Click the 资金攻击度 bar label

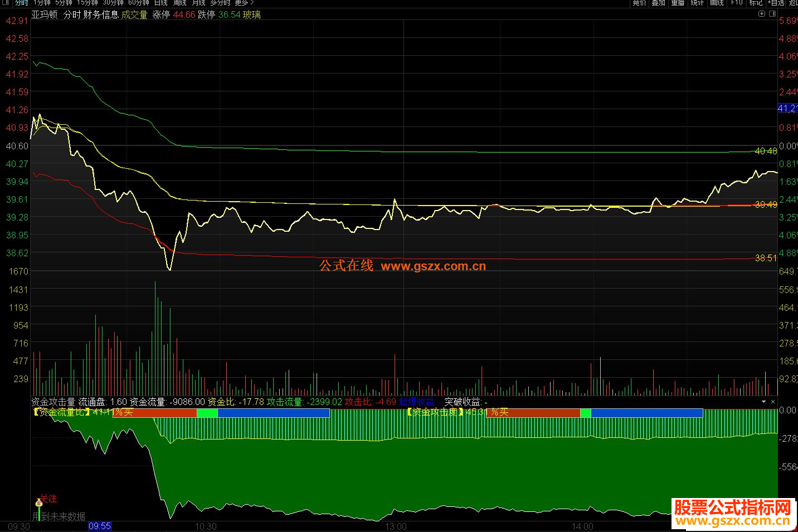pos(435,412)
